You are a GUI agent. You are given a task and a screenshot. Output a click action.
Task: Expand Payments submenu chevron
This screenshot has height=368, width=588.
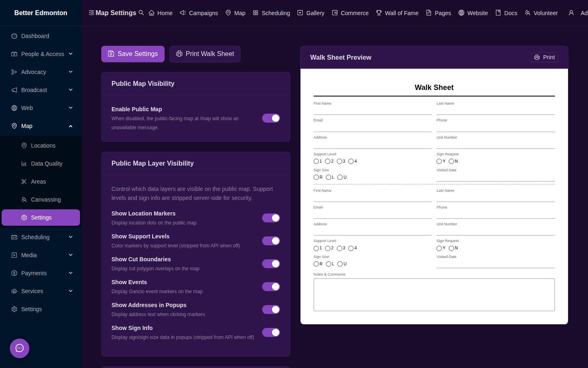click(71, 273)
